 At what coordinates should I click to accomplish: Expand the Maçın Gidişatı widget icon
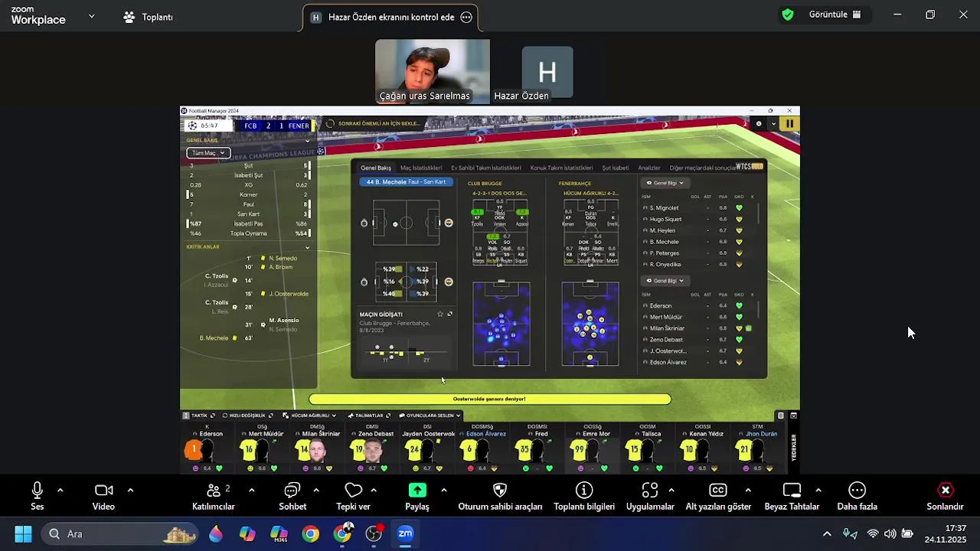[449, 314]
